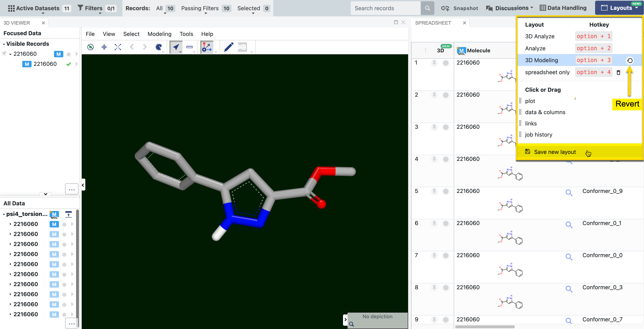This screenshot has height=329, width=644.
Task: Open the Tools menu in 3D viewer
Action: coord(186,34)
